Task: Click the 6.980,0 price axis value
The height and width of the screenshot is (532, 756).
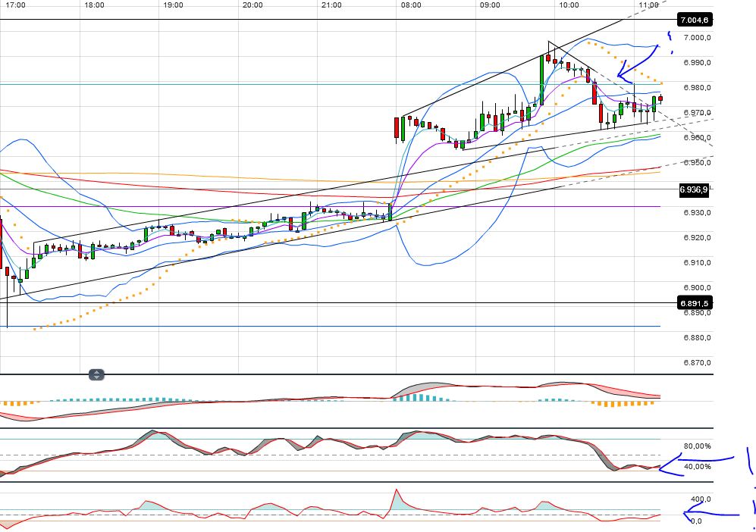Action: click(x=697, y=88)
